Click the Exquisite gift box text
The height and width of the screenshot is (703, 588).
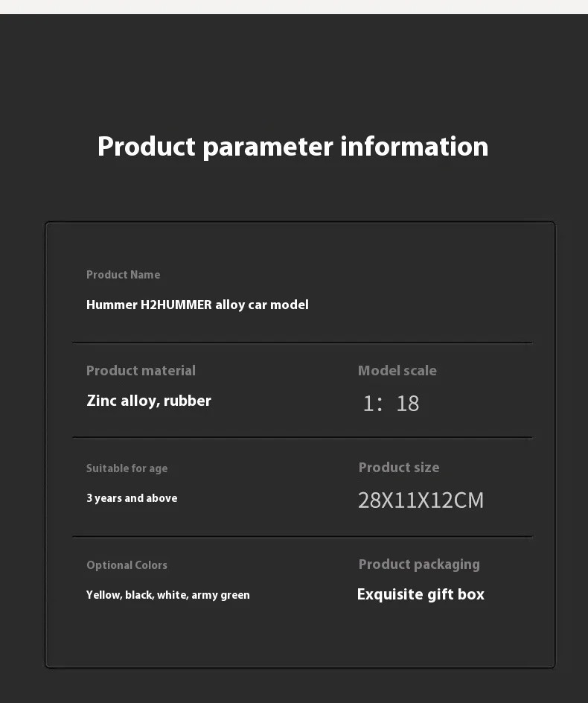click(421, 594)
